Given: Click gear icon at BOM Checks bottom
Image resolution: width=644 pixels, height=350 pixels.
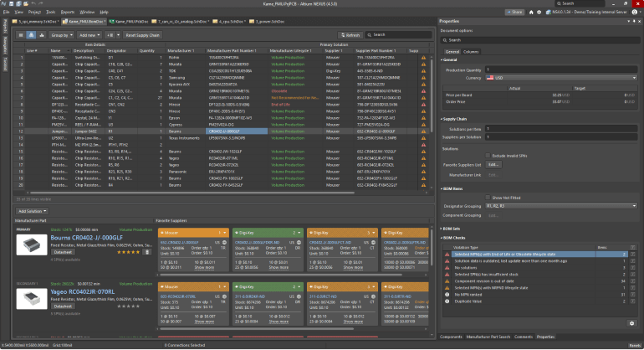Looking at the screenshot, I should [x=631, y=322].
